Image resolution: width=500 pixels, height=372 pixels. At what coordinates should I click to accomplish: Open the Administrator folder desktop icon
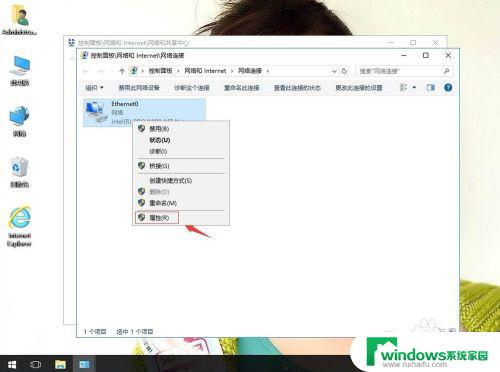click(x=20, y=20)
